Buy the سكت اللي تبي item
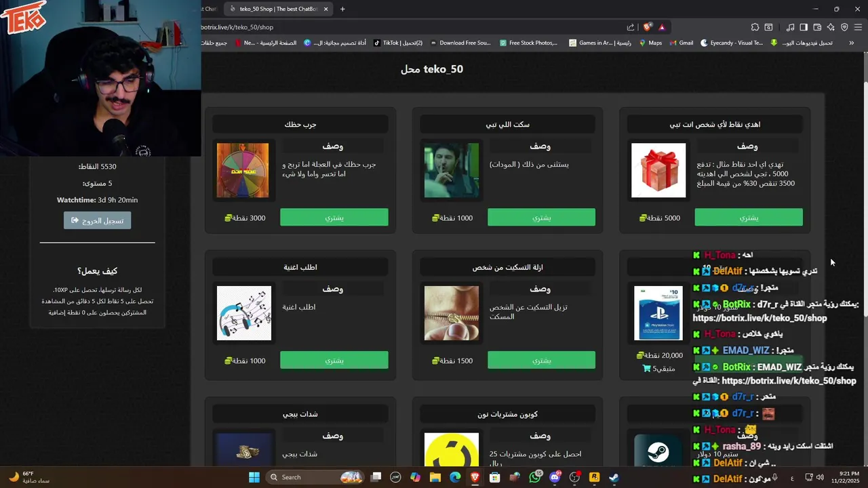 [541, 218]
